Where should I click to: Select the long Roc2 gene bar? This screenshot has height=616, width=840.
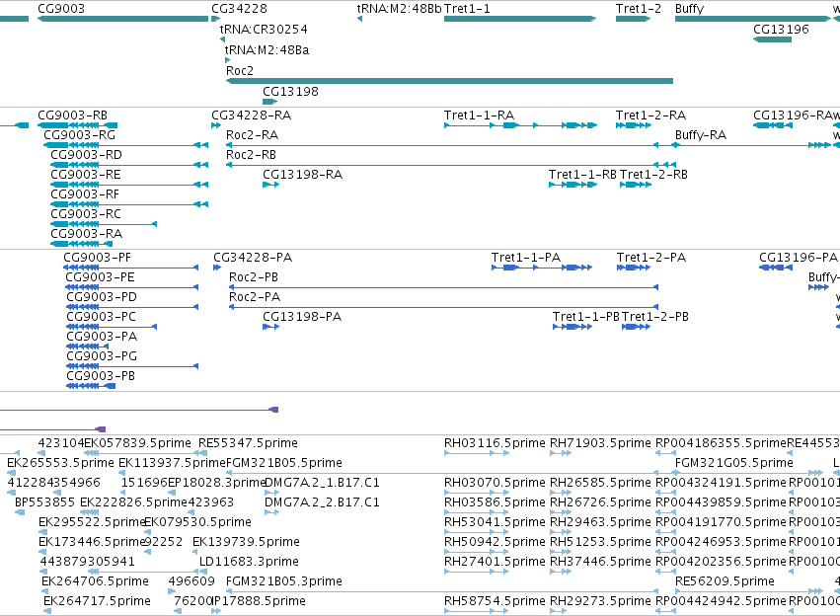click(449, 81)
